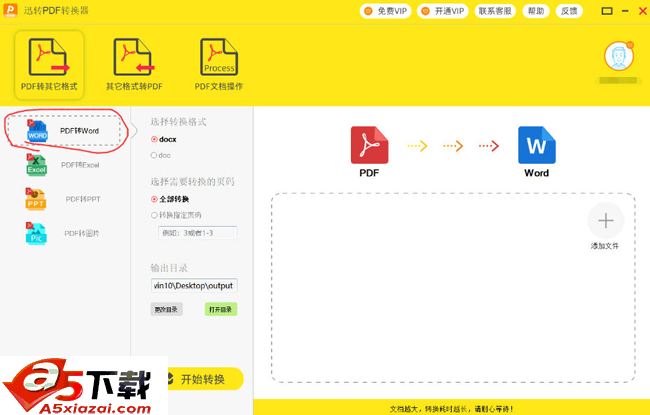Click the output directory path field
This screenshot has width=650, height=415.
pyautogui.click(x=194, y=286)
